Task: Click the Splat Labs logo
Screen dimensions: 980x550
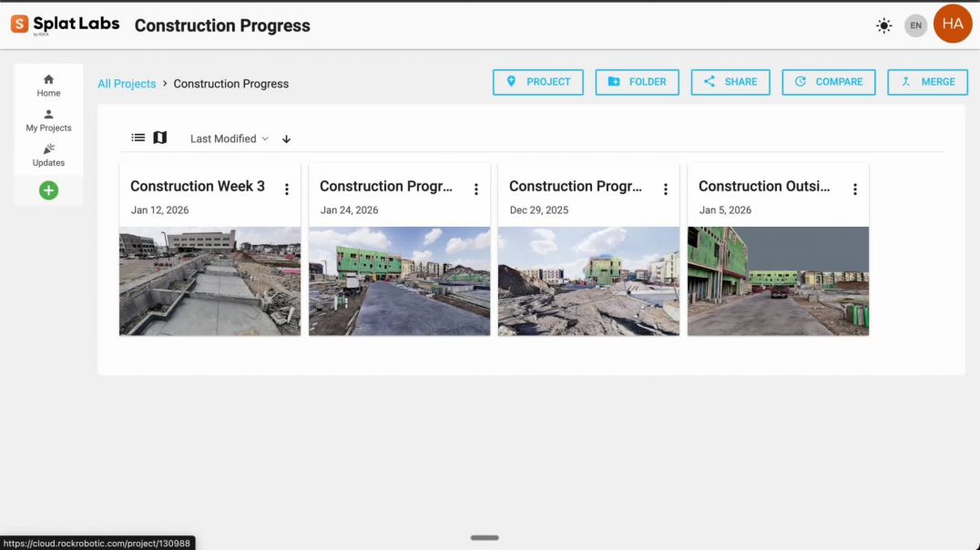Action: coord(65,25)
